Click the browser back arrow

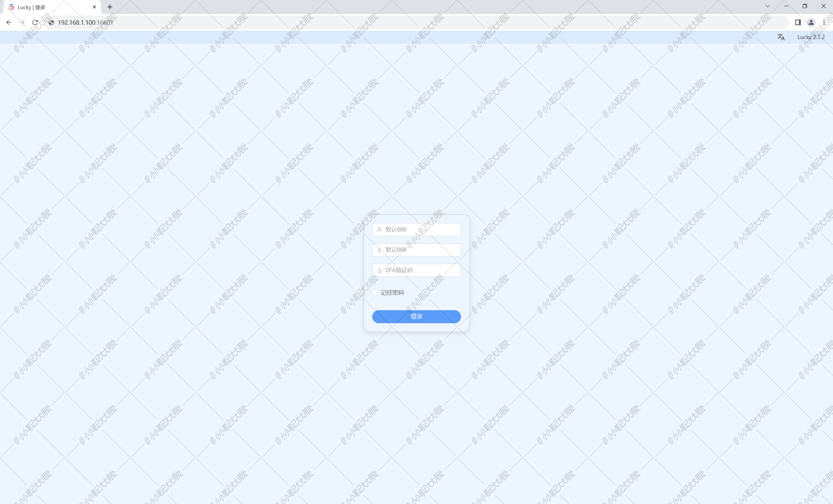[x=9, y=22]
